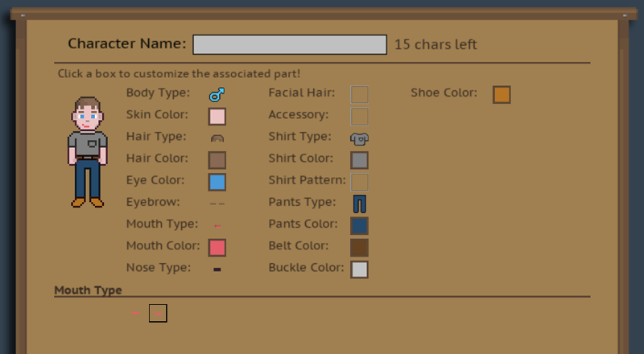The width and height of the screenshot is (644, 354).
Task: Choose the flat mouth option below Mouth Type
Action: (x=134, y=313)
